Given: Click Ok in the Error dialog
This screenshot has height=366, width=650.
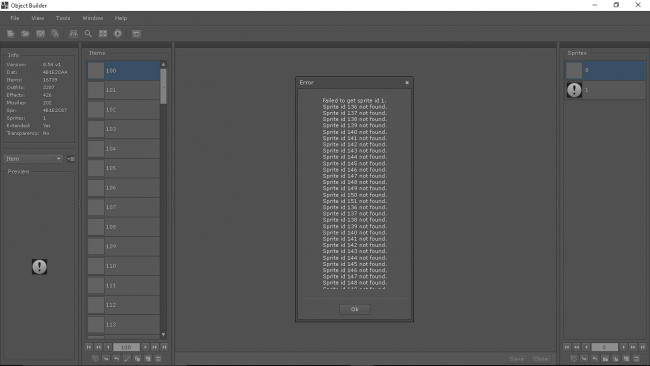Looking at the screenshot, I should (355, 309).
